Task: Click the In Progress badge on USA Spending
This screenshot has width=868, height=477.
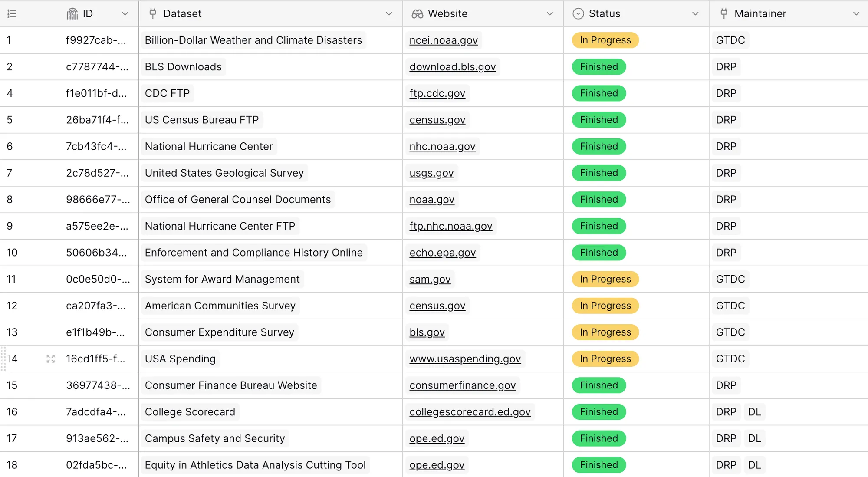Action: point(605,359)
